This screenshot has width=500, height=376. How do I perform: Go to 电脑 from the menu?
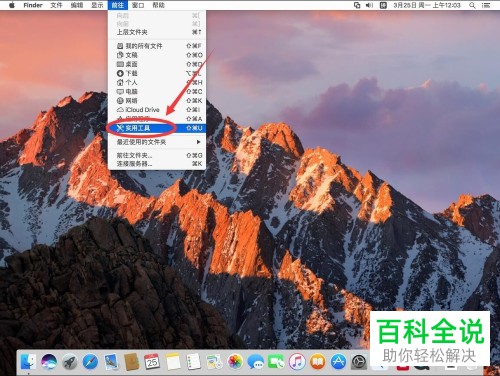(157, 91)
